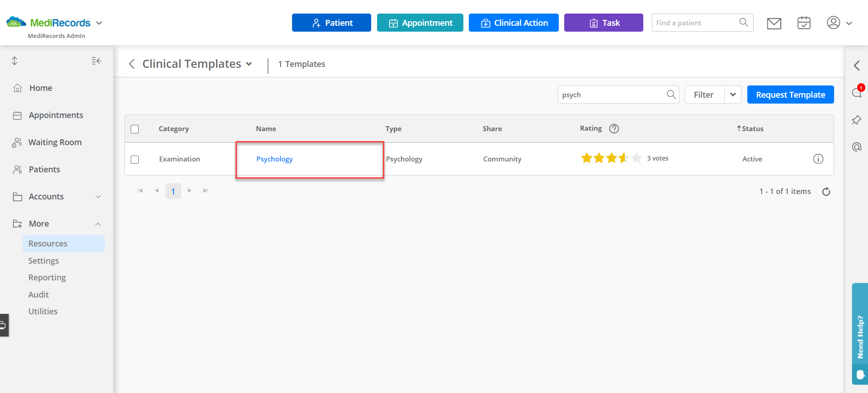This screenshot has height=393, width=868.
Task: Click the pin icon in right panel
Action: [856, 120]
